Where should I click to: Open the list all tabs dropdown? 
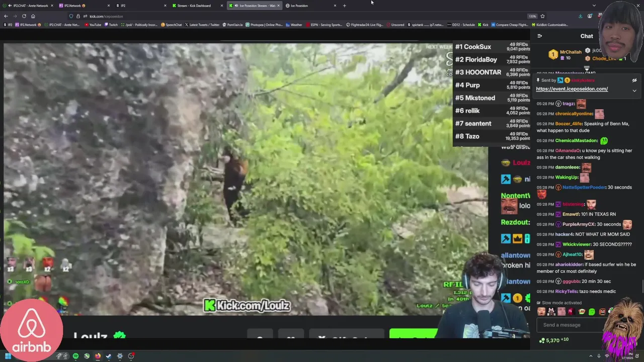pyautogui.click(x=594, y=6)
